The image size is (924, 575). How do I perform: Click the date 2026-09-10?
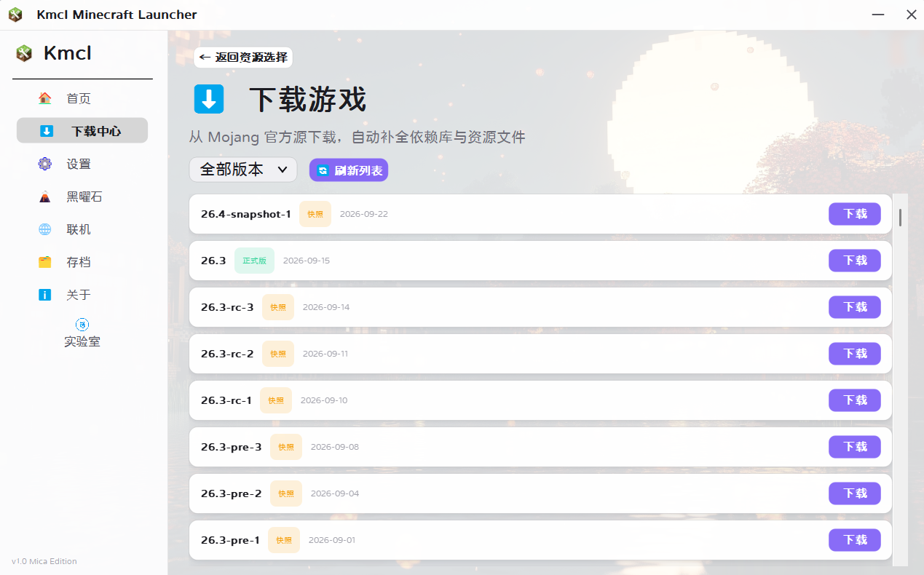coord(324,400)
